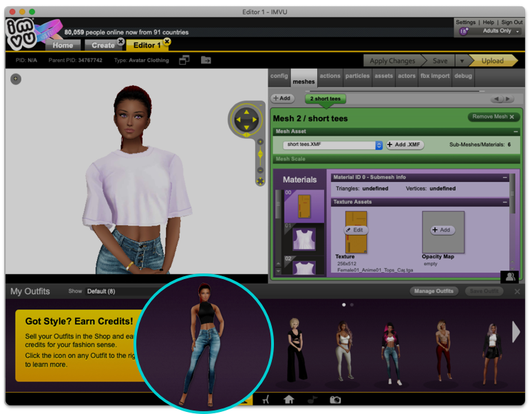Click the Sign Out link
This screenshot has height=414, width=532.
[511, 22]
